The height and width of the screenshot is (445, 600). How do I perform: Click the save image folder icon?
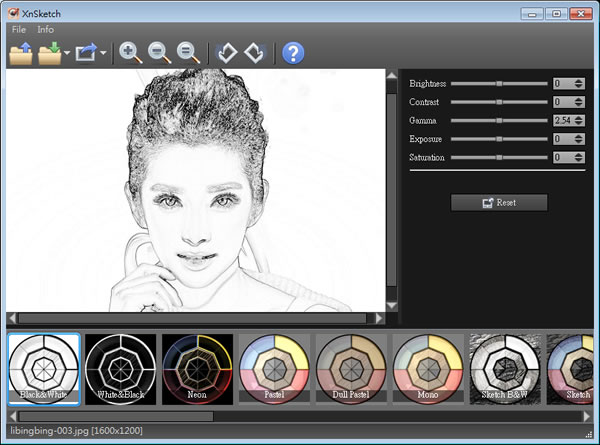pos(50,53)
